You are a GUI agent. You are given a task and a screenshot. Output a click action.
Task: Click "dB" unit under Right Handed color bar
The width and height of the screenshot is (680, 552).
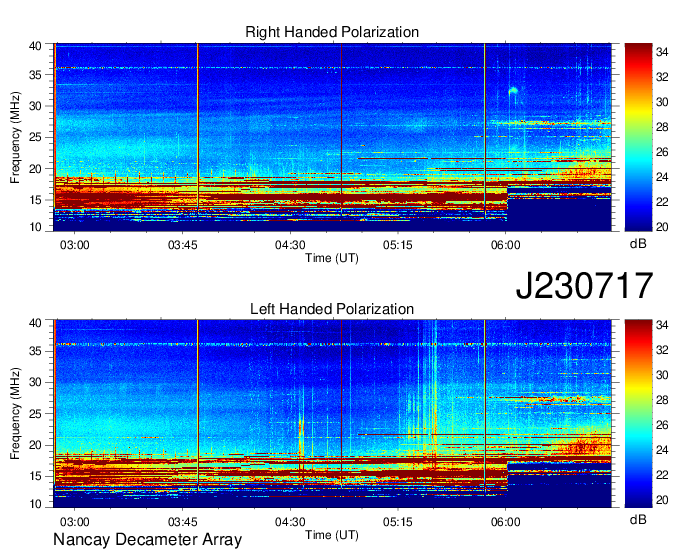638,244
